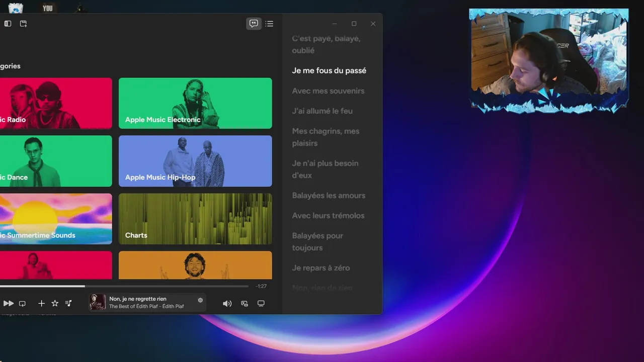644x362 pixels.
Task: Open 'The Best of Édith Piaf' album link
Action: 134,306
